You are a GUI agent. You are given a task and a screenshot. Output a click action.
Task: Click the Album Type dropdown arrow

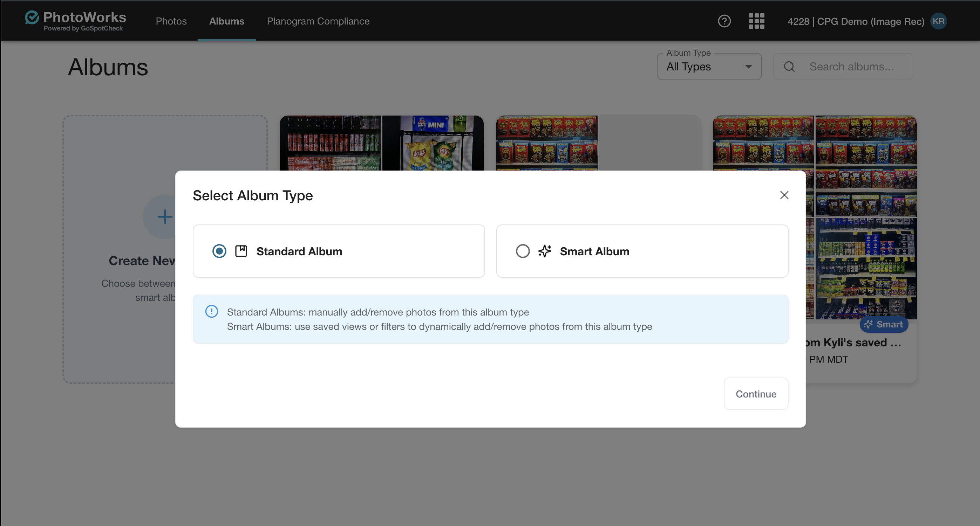pyautogui.click(x=748, y=67)
